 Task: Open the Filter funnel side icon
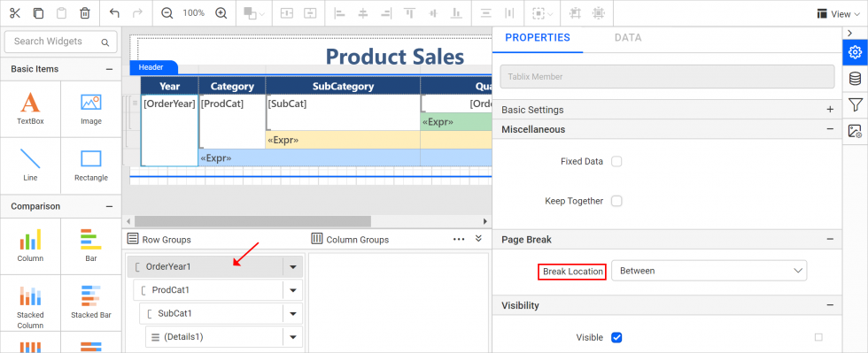[855, 104]
